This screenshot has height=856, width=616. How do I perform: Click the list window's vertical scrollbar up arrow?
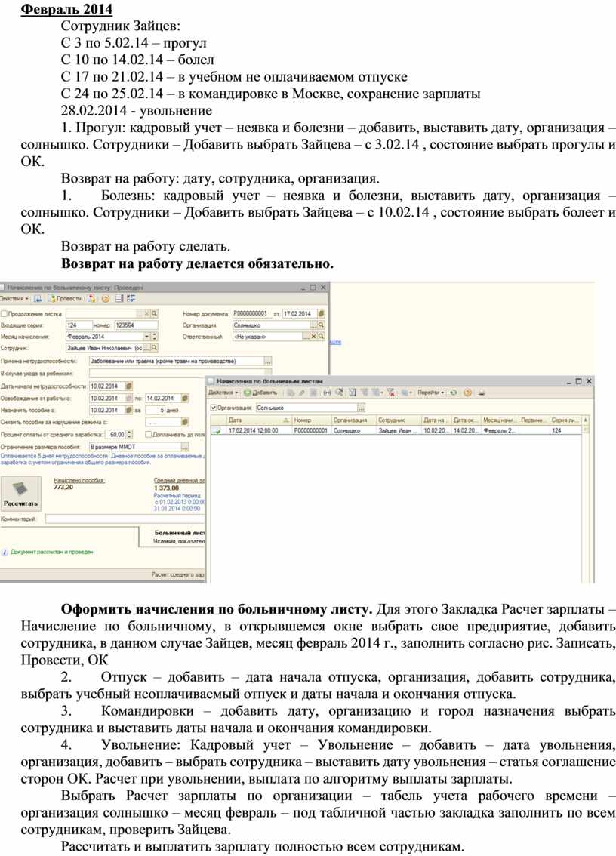[586, 420]
